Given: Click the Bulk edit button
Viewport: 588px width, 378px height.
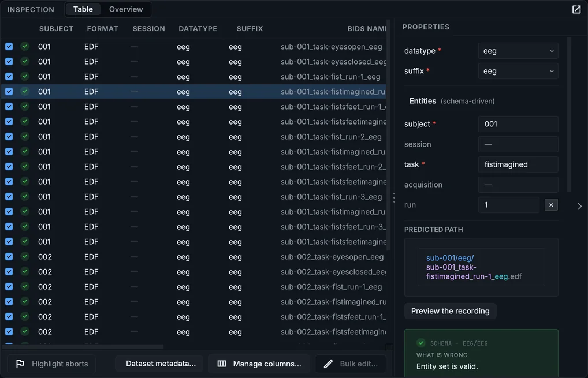Looking at the screenshot, I should tap(351, 364).
